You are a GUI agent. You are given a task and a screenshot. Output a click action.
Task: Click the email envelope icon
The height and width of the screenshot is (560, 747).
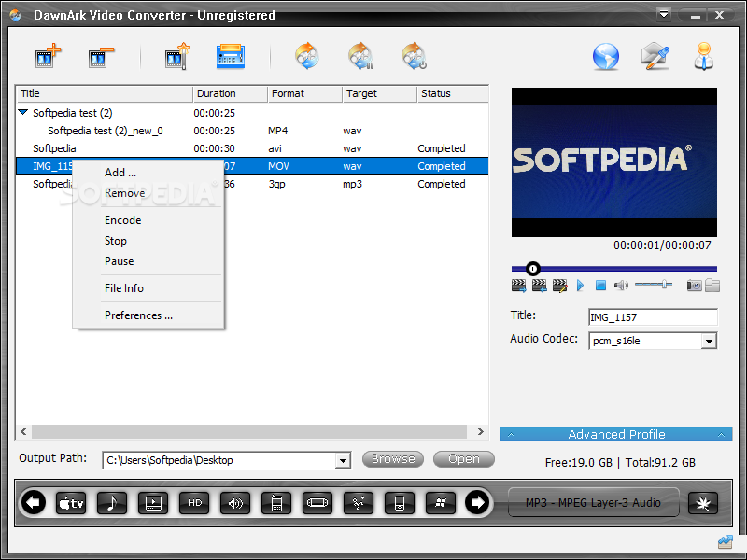pos(655,56)
